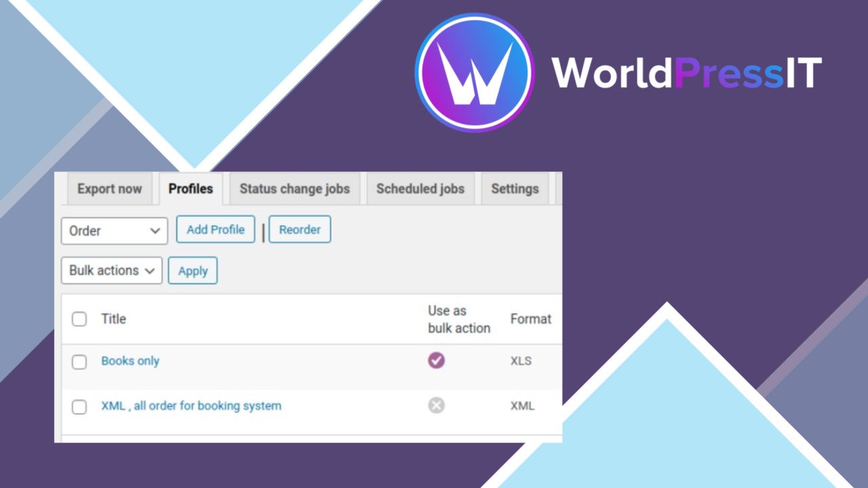Click the XML format cell

point(522,406)
